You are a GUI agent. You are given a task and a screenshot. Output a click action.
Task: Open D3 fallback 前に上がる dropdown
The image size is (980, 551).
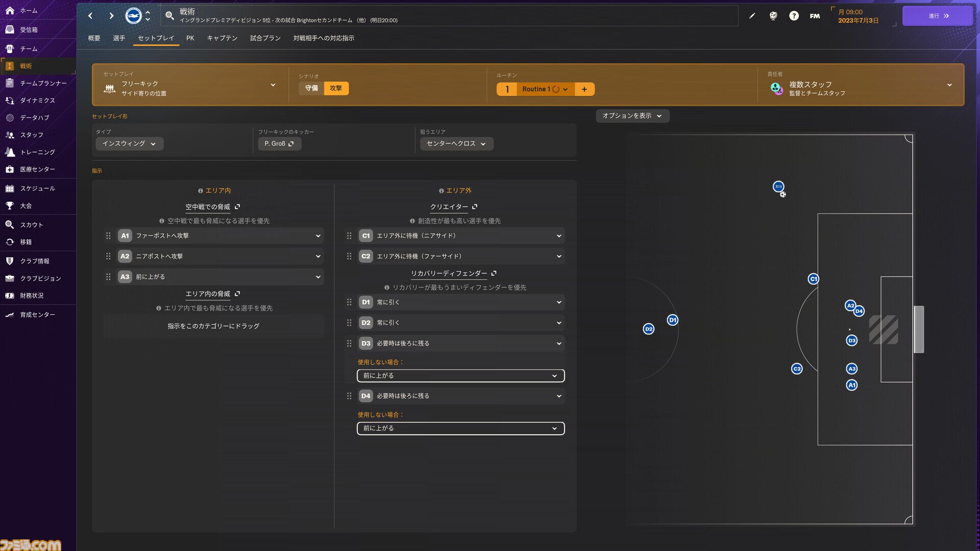pos(461,375)
